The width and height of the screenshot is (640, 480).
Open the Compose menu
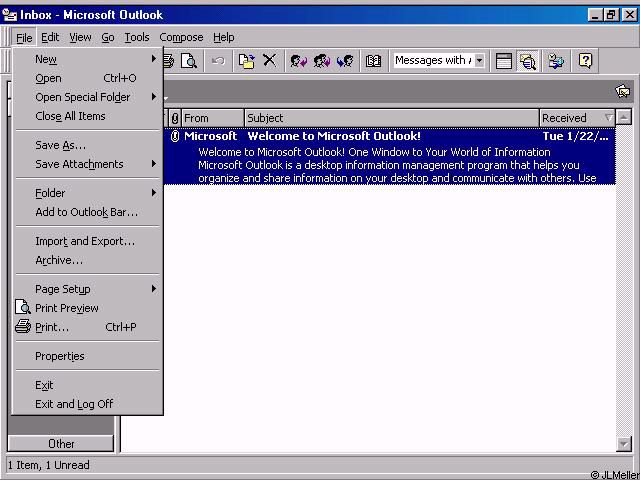click(181, 38)
